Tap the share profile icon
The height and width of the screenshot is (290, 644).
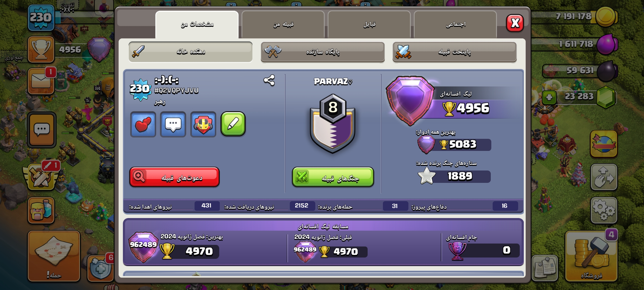pyautogui.click(x=269, y=80)
